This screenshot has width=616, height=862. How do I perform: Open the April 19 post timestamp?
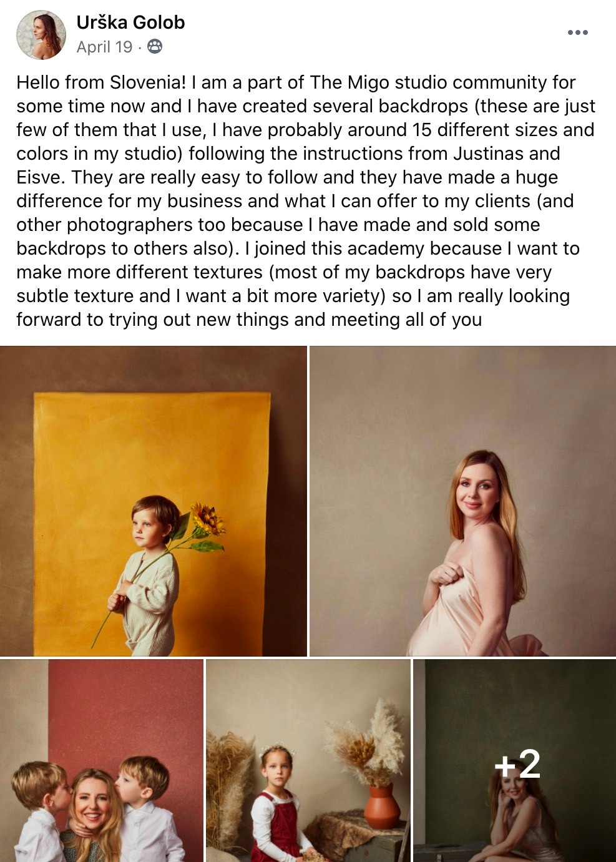click(104, 47)
